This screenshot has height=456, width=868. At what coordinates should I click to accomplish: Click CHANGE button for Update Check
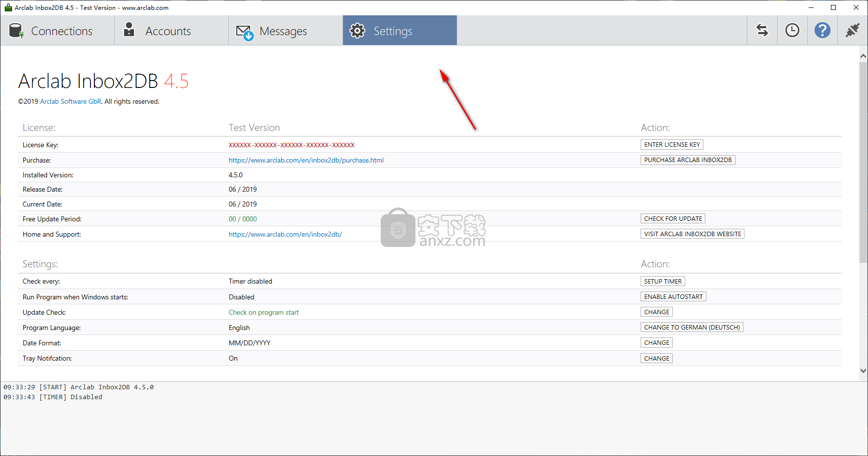656,312
